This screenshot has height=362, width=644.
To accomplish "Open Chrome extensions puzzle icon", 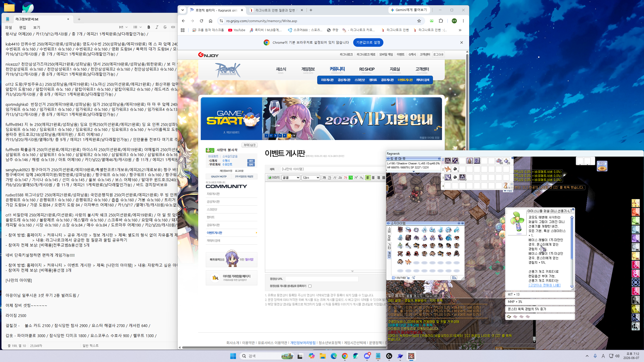I will click(441, 21).
